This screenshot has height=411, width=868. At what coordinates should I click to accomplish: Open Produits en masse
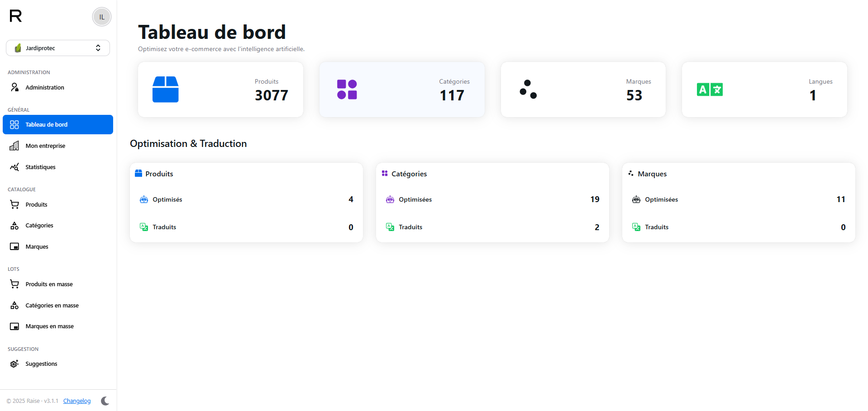coord(49,284)
